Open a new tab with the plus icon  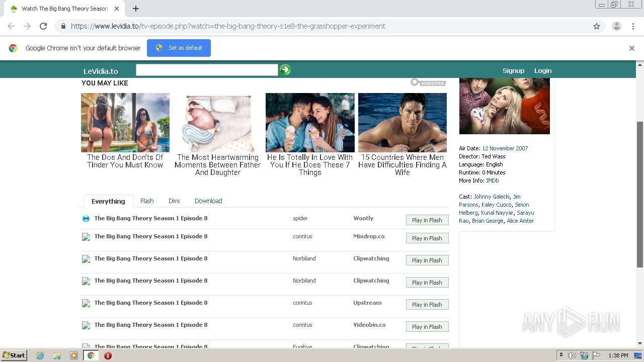[x=136, y=9]
